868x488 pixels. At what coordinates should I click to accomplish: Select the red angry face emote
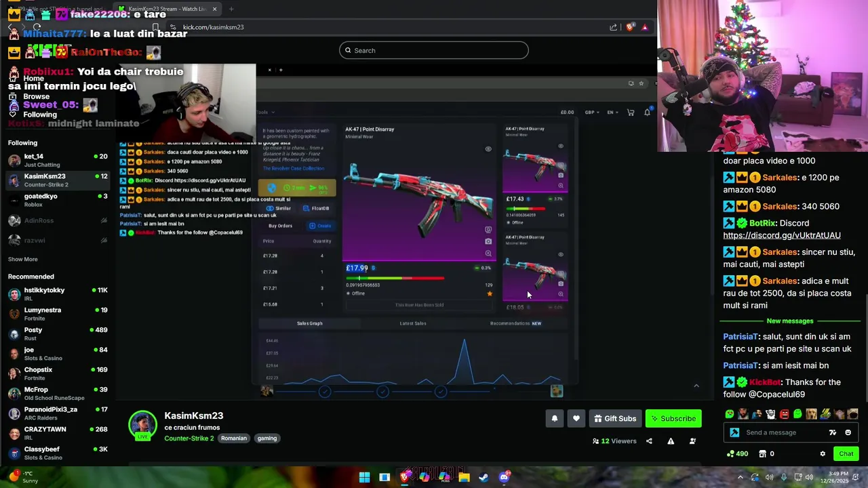784,414
